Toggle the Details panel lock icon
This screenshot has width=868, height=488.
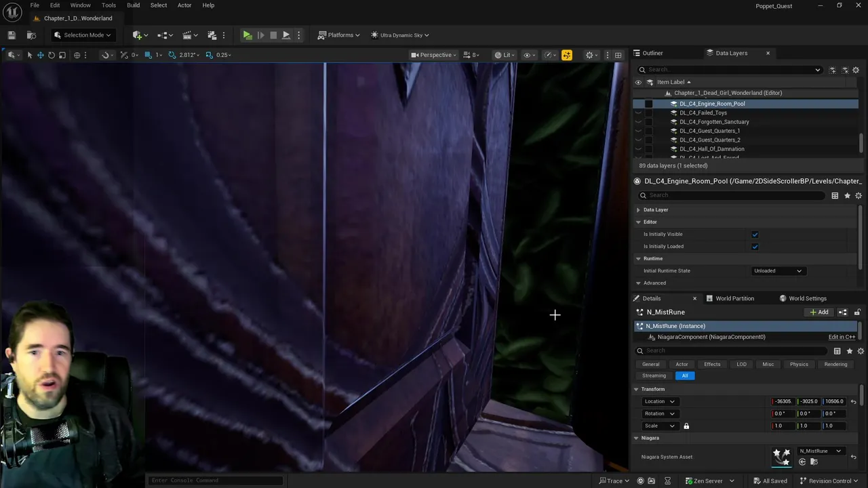tap(857, 312)
